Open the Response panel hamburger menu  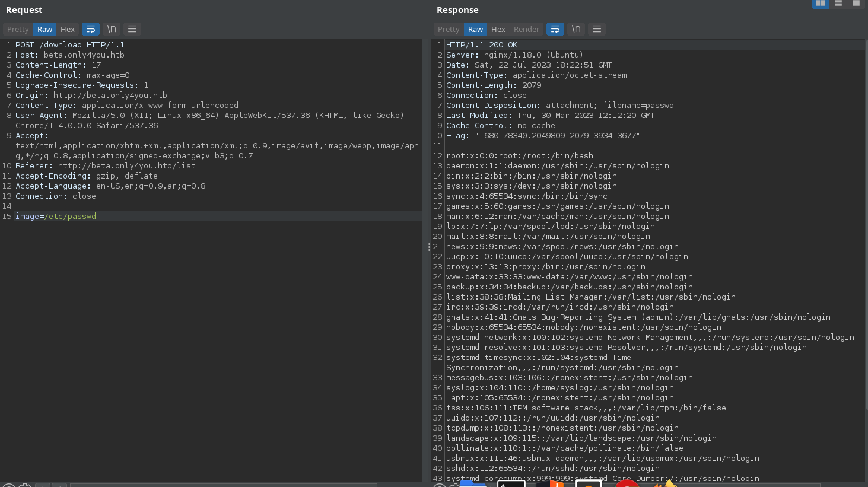click(x=597, y=29)
